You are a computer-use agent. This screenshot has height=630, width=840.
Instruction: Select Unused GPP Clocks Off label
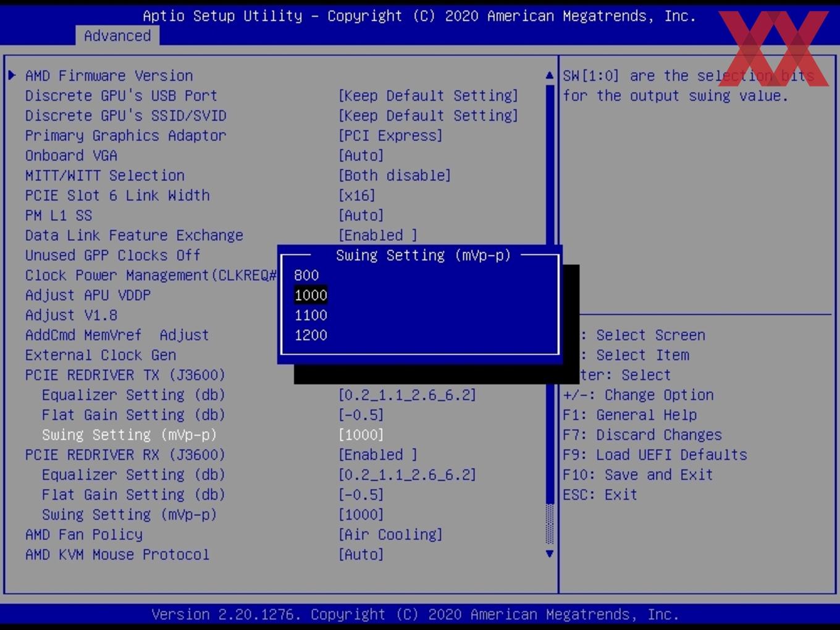point(113,255)
